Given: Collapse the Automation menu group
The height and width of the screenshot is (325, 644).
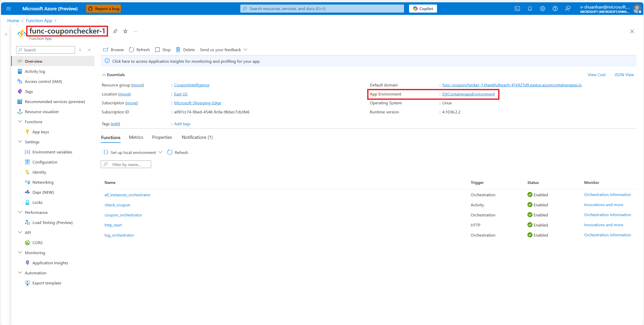Looking at the screenshot, I should [20, 273].
